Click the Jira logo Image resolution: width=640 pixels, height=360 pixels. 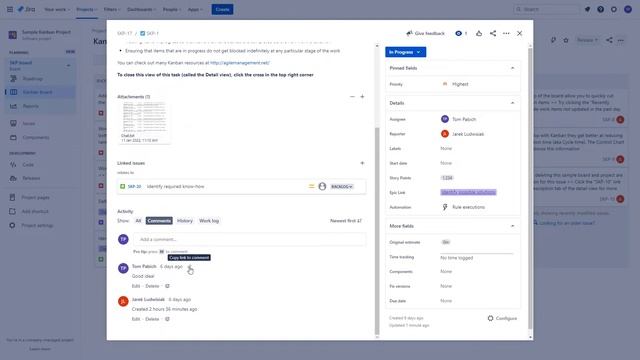(x=27, y=9)
